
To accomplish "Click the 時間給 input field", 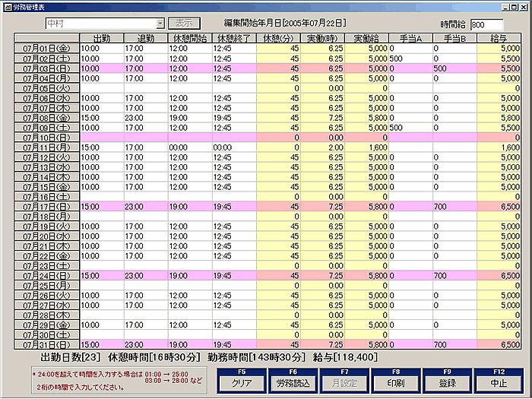I will click(x=487, y=24).
